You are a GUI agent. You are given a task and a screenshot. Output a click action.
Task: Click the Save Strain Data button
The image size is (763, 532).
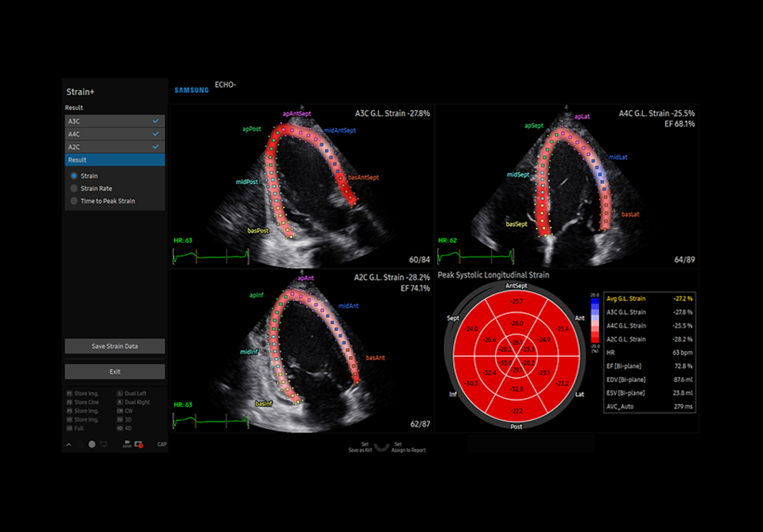click(114, 346)
